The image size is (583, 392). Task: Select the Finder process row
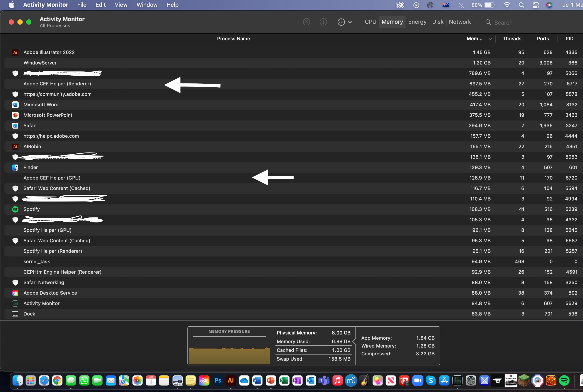[31, 168]
